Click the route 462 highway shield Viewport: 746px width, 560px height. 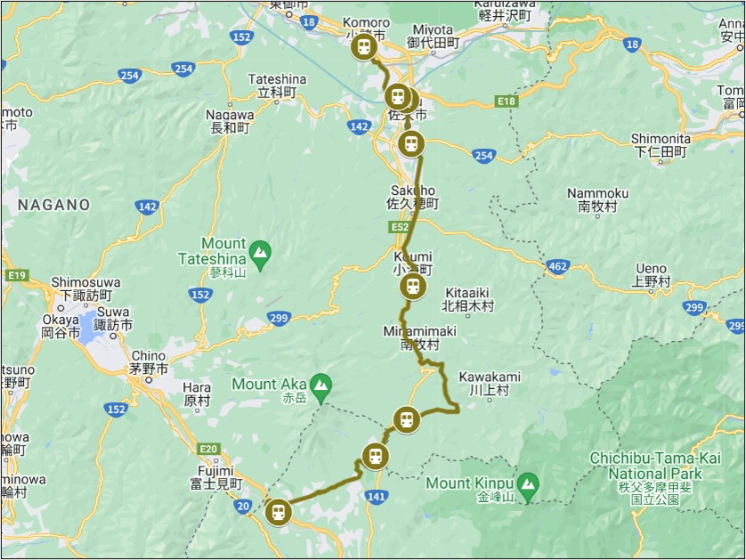[557, 266]
